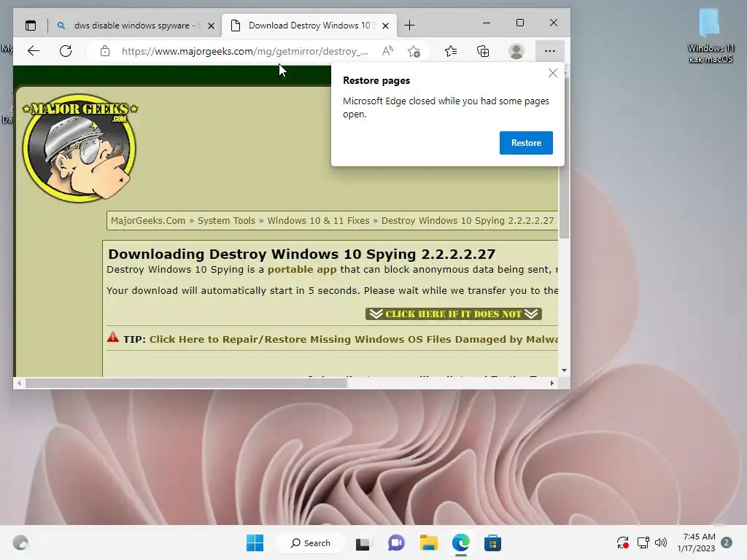This screenshot has height=560, width=747.
Task: Open a new browser tab
Action: (409, 26)
